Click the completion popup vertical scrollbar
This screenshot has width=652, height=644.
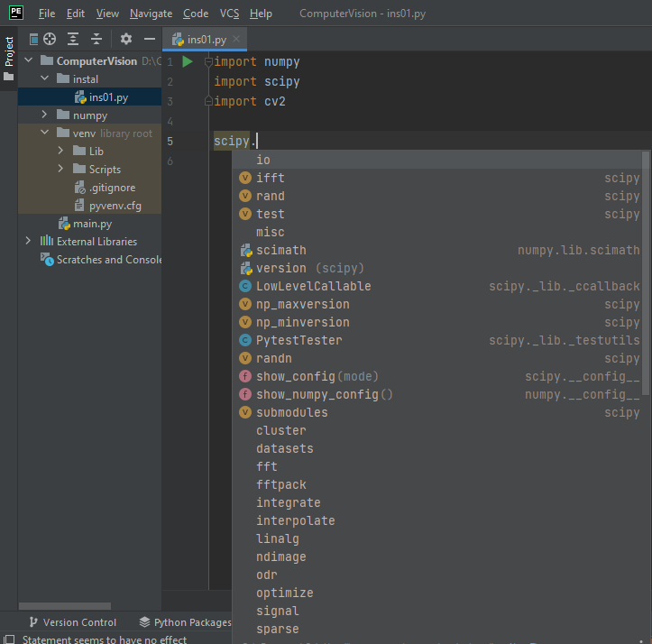point(646,273)
